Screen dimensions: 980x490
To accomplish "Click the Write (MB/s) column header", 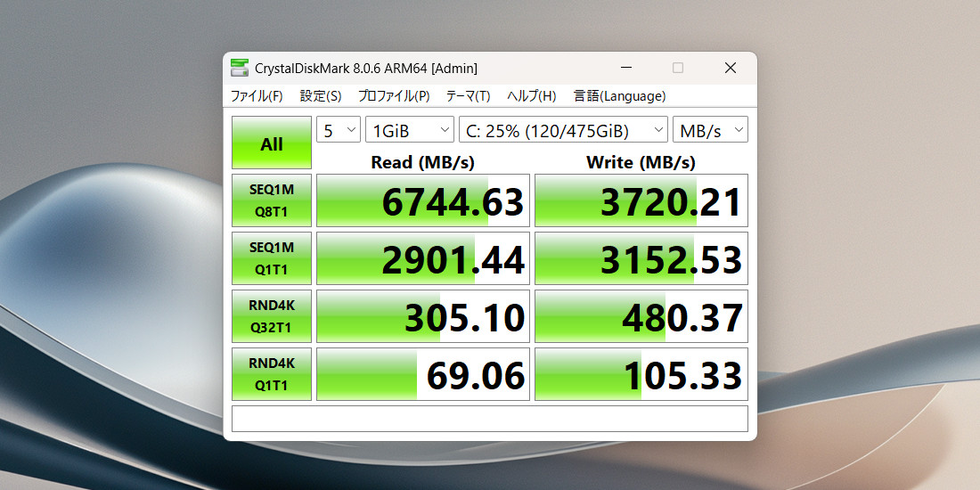I will click(x=641, y=162).
